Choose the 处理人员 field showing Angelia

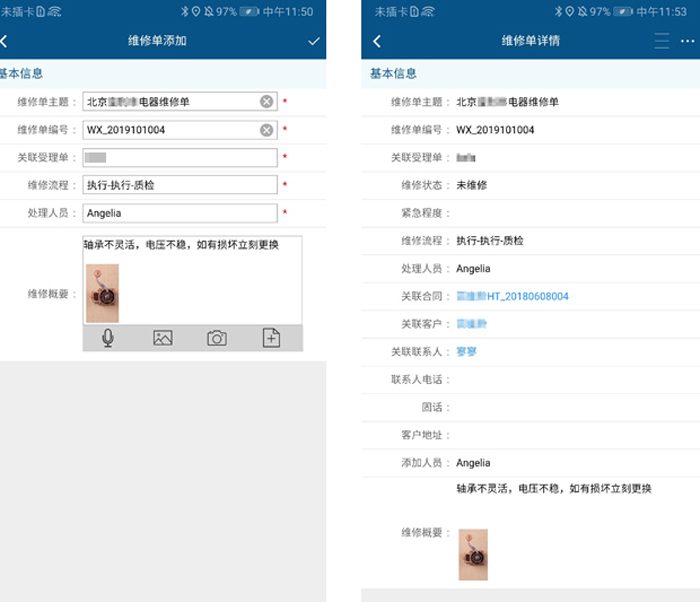coord(180,213)
